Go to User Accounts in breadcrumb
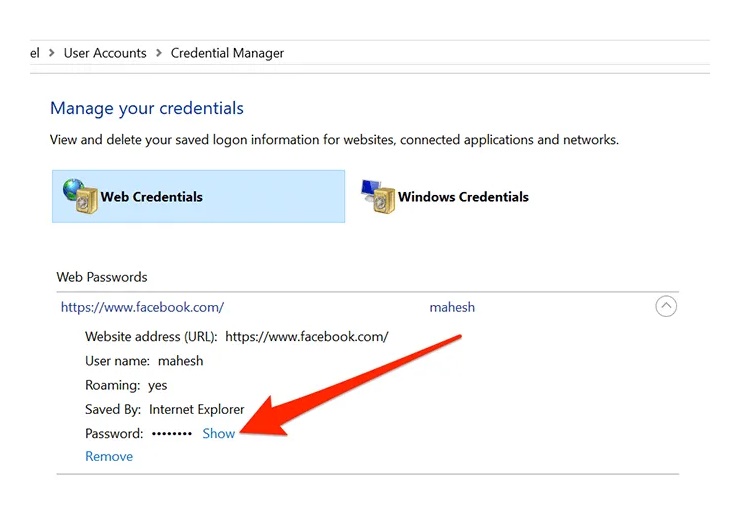This screenshot has height=511, width=747. 105,53
